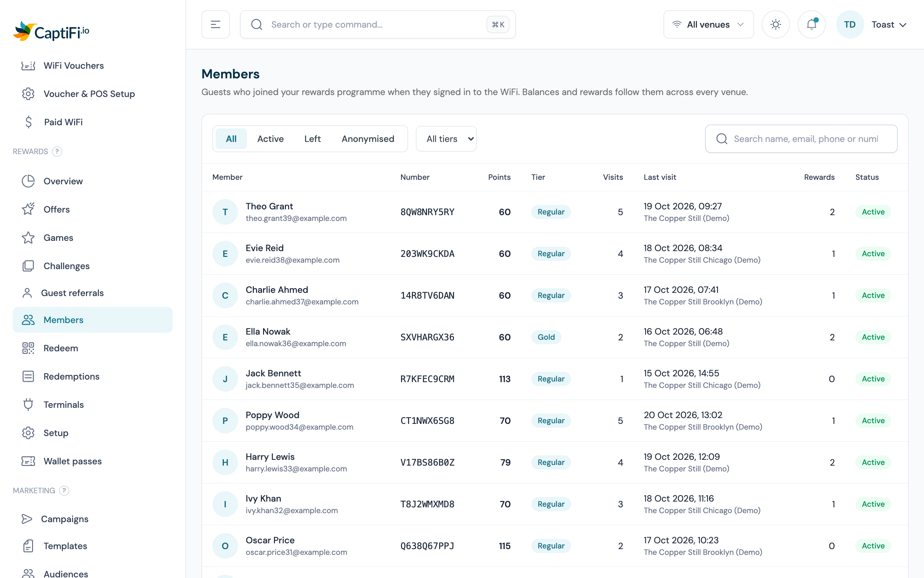Open Theo Grant's member row
Viewport: 924px width, 578px height.
pos(554,212)
